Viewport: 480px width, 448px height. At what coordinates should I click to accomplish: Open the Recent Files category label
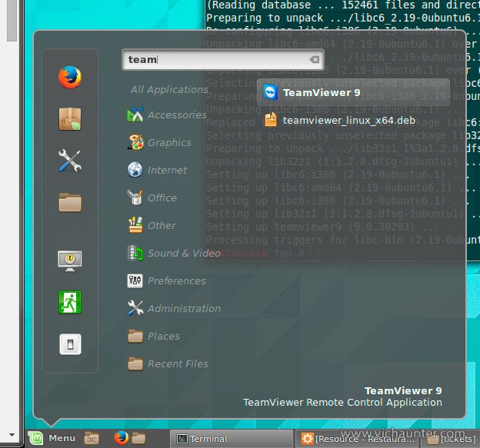tap(178, 364)
